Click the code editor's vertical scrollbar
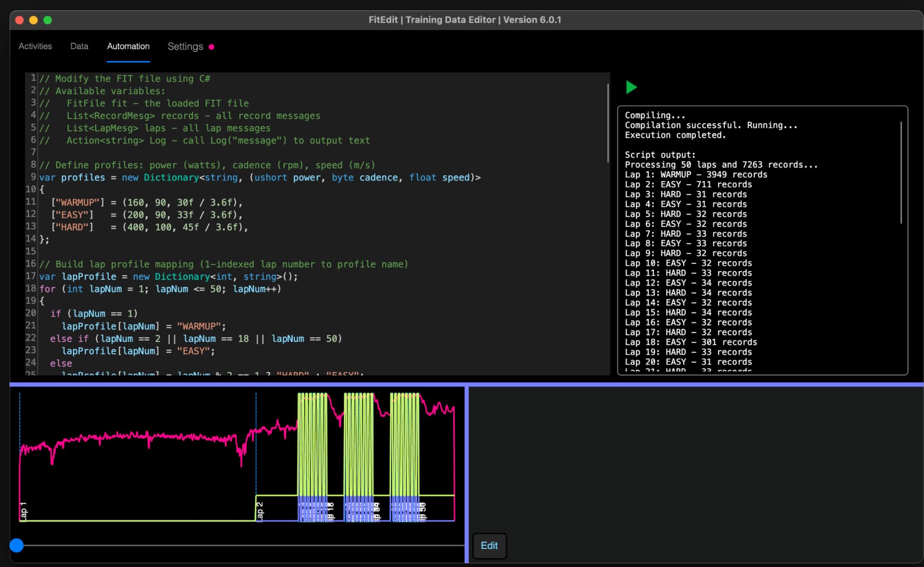Image resolution: width=924 pixels, height=567 pixels. [x=608, y=123]
